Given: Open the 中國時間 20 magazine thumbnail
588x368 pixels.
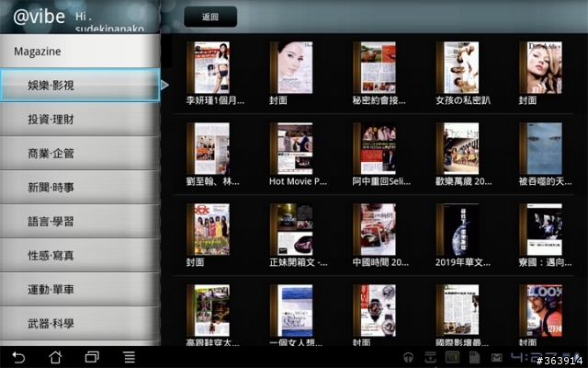Looking at the screenshot, I should click(375, 229).
